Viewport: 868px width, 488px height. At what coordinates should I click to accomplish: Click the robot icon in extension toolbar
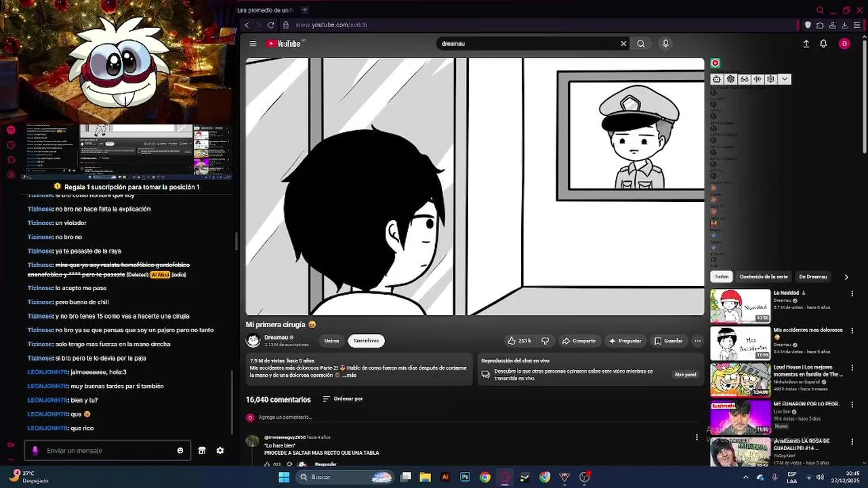pyautogui.click(x=717, y=79)
